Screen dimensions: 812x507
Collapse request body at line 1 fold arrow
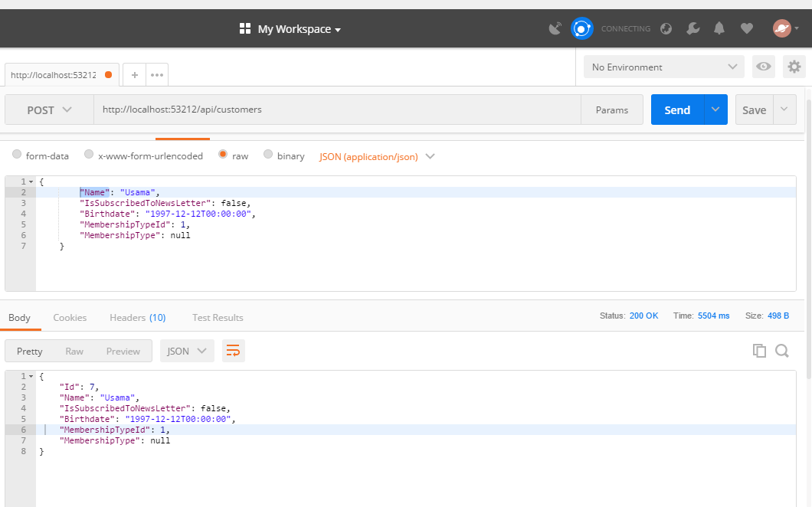(x=31, y=182)
